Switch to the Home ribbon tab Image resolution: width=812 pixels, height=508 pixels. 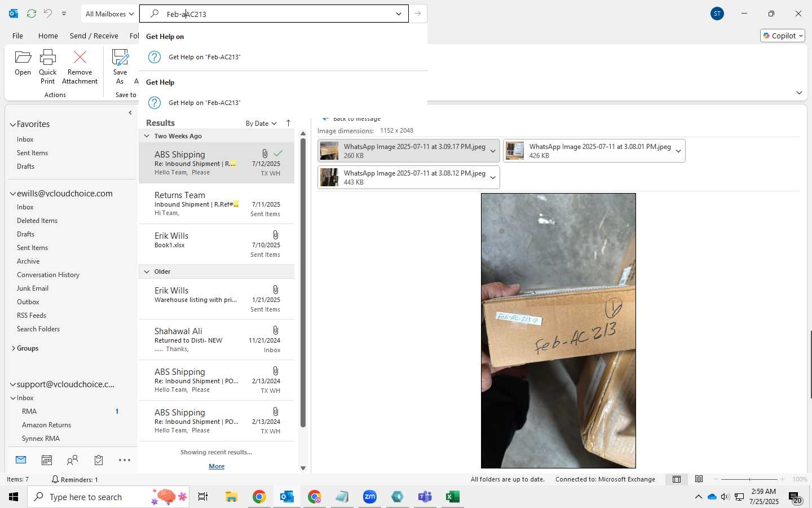(48, 36)
